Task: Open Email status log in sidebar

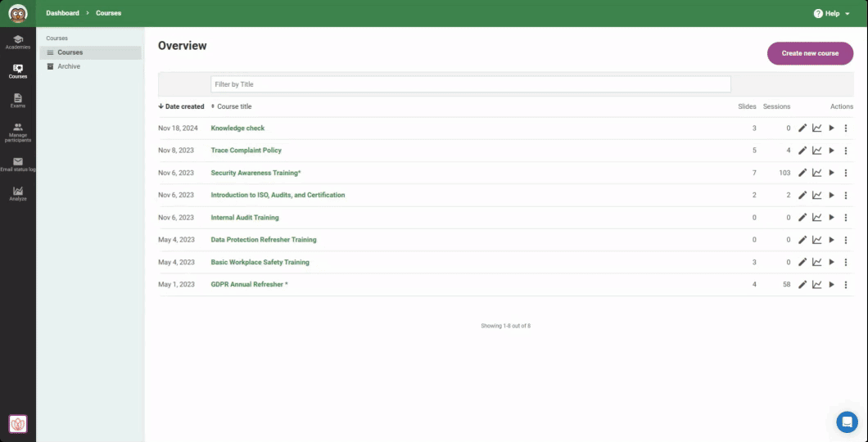Action: tap(17, 164)
